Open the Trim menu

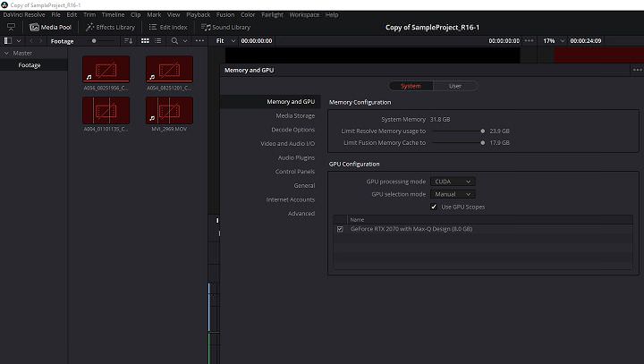(89, 15)
